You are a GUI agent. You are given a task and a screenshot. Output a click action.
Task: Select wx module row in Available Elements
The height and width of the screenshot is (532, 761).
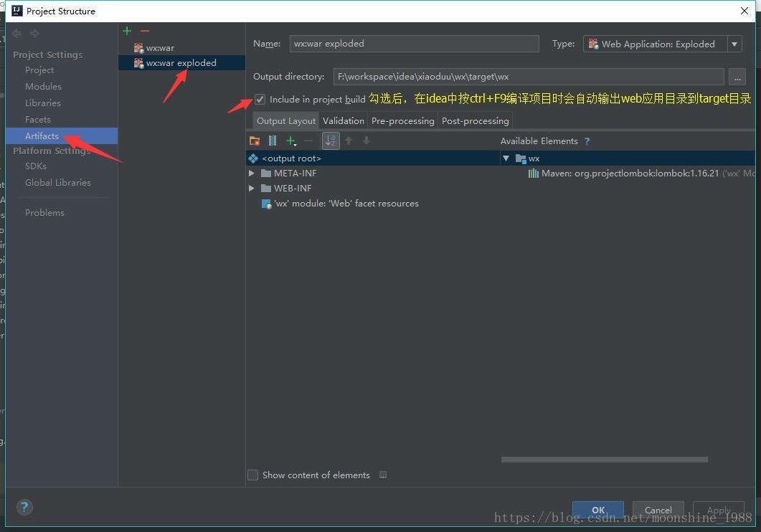[x=628, y=158]
